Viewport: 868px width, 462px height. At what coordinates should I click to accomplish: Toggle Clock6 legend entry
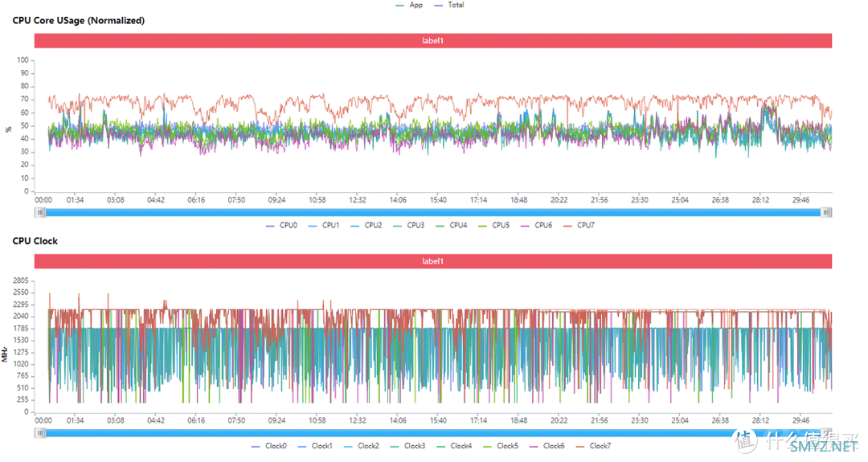pyautogui.click(x=547, y=445)
